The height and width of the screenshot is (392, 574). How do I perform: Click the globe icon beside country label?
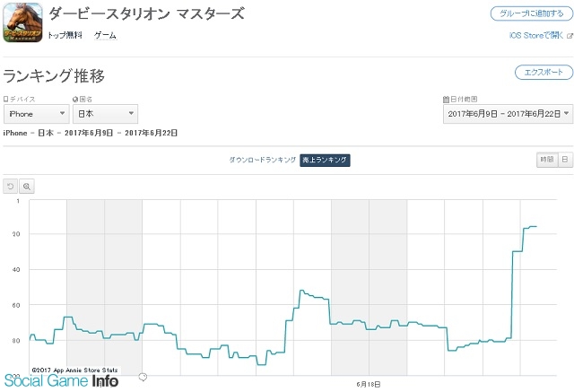point(75,100)
